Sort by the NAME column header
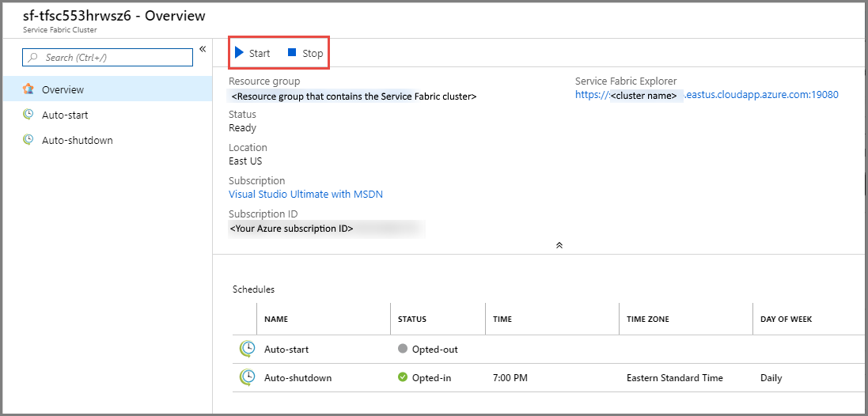Screen dimensions: 868x416 point(276,320)
